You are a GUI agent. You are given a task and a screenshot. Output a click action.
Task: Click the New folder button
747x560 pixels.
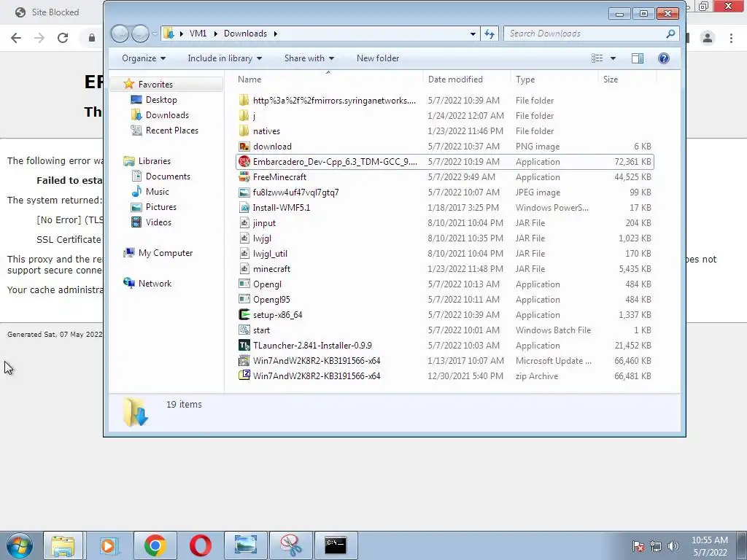coord(378,58)
